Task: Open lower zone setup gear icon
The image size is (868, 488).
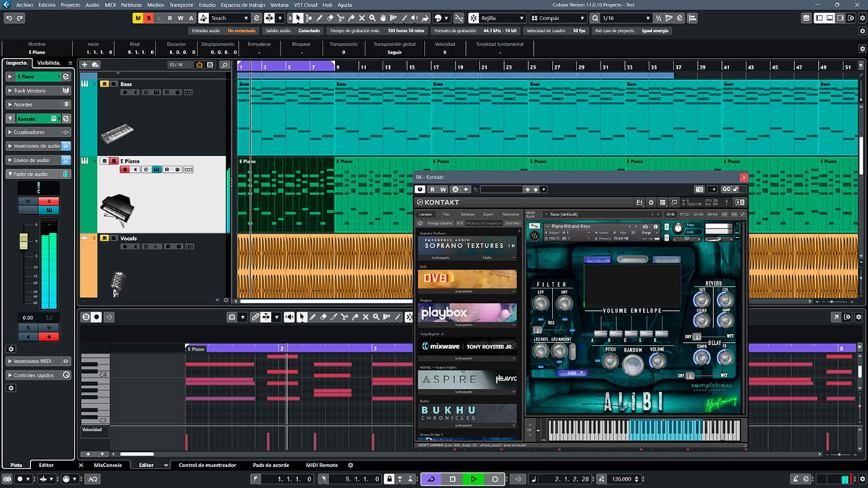Action: [x=351, y=465]
